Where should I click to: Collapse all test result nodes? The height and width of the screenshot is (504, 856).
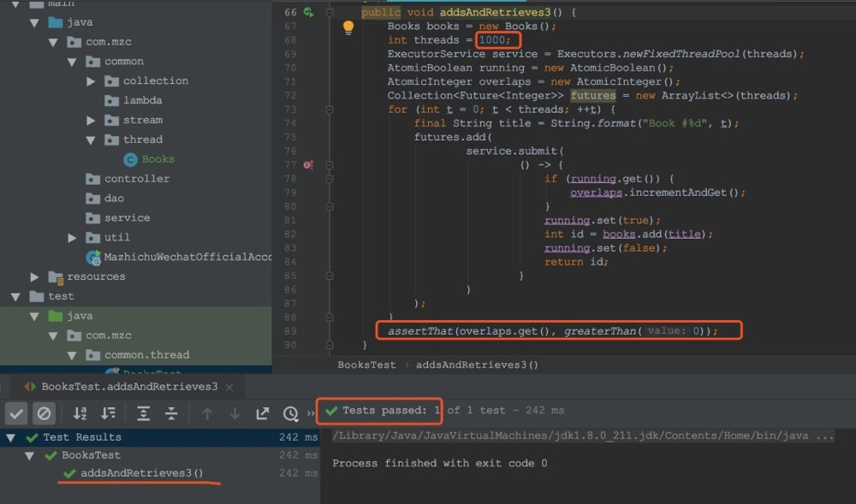click(171, 413)
